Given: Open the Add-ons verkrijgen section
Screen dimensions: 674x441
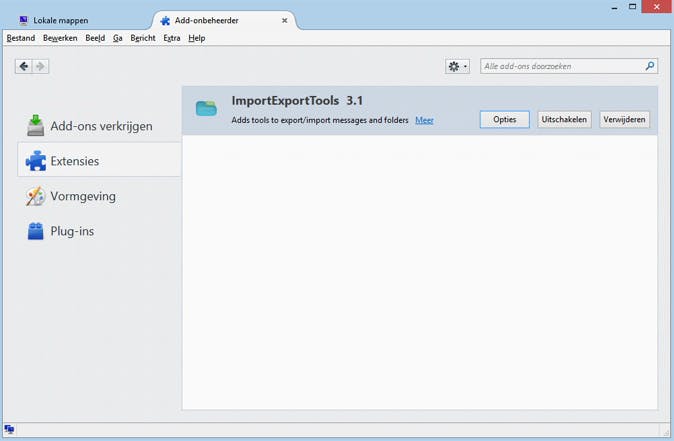Looking at the screenshot, I should [99, 126].
